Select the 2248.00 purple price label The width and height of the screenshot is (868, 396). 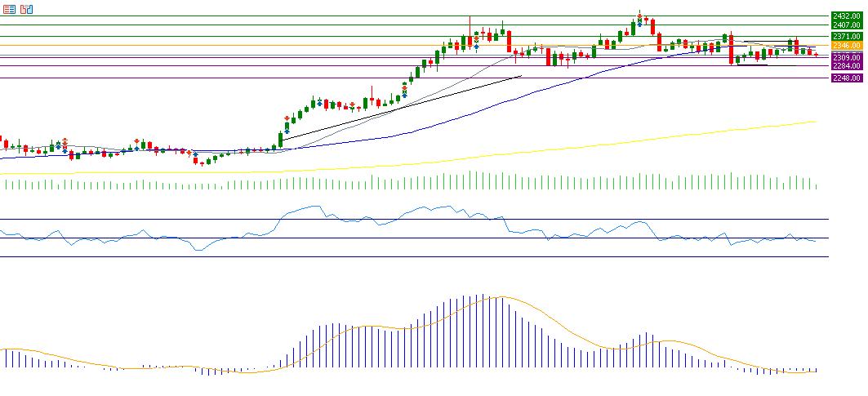coord(847,78)
